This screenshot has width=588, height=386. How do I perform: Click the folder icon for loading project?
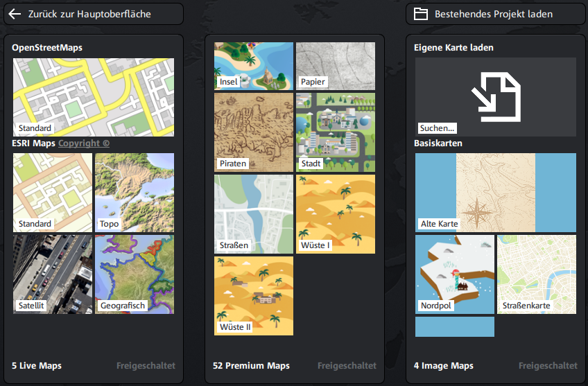coord(421,14)
